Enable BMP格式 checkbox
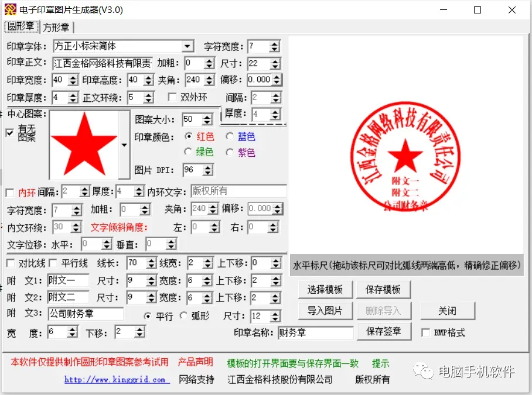532x395 pixels. pyautogui.click(x=425, y=332)
